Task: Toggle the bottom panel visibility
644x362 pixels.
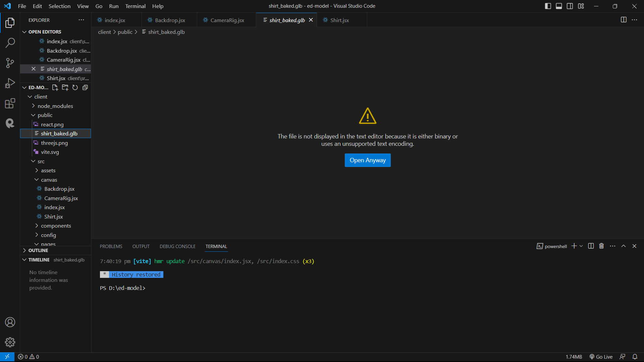Action: (559, 6)
